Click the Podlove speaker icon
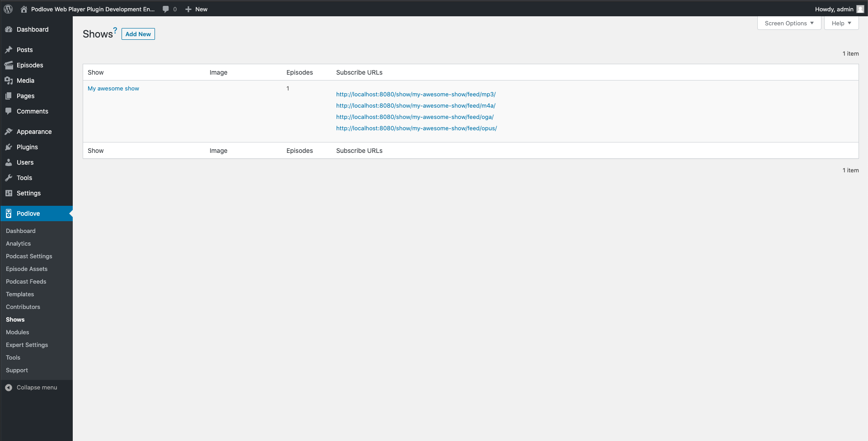The image size is (868, 441). coord(9,213)
